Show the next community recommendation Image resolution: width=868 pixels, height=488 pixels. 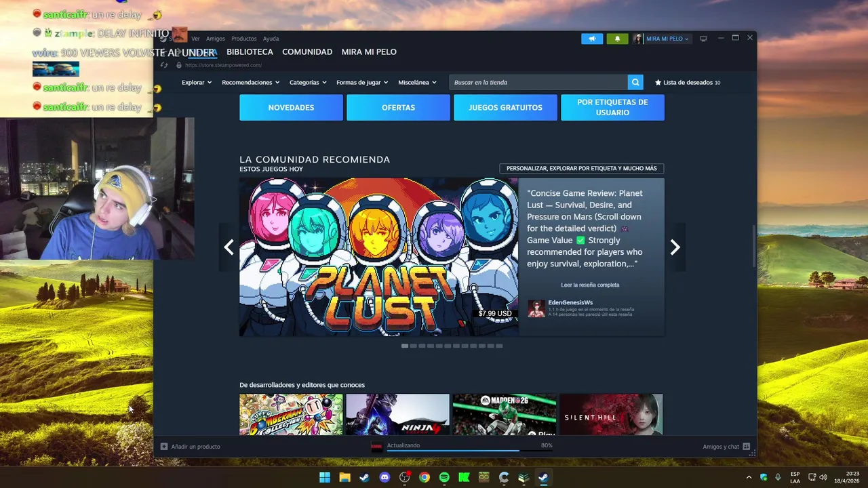675,247
